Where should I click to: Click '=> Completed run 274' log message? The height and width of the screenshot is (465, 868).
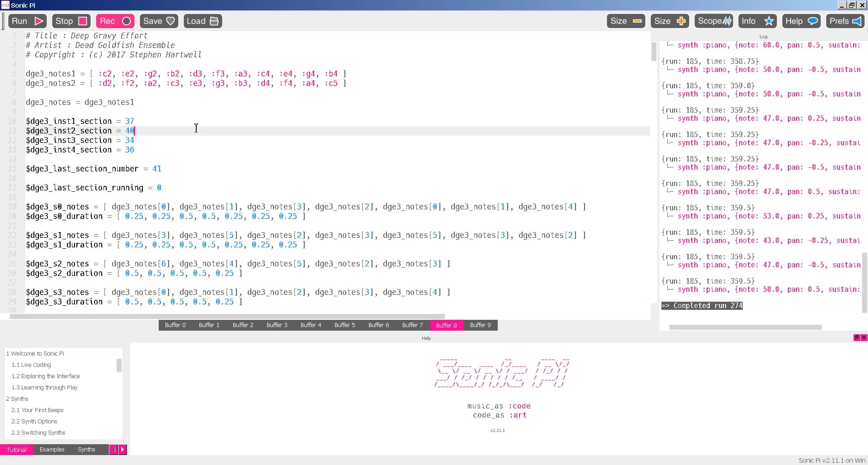702,306
